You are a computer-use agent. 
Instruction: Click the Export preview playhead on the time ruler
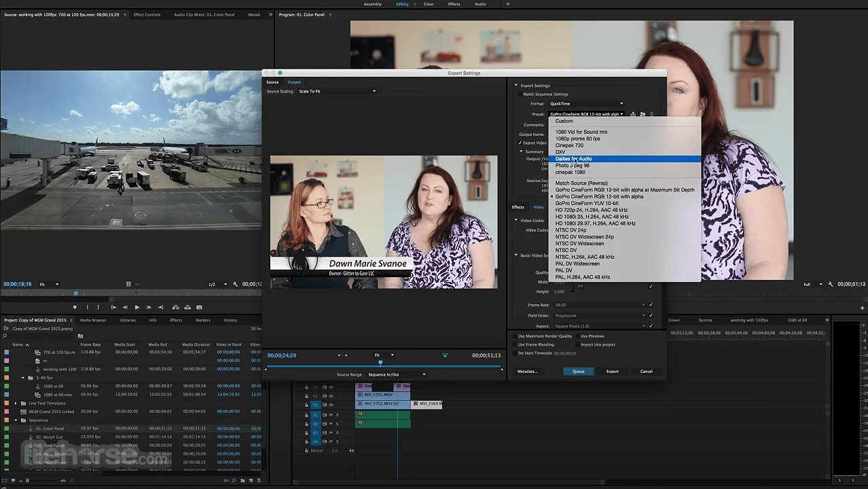click(x=380, y=362)
